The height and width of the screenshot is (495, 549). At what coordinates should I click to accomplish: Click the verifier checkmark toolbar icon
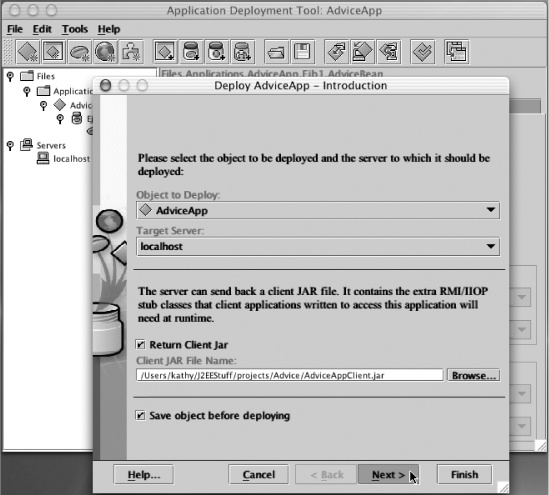[x=423, y=52]
